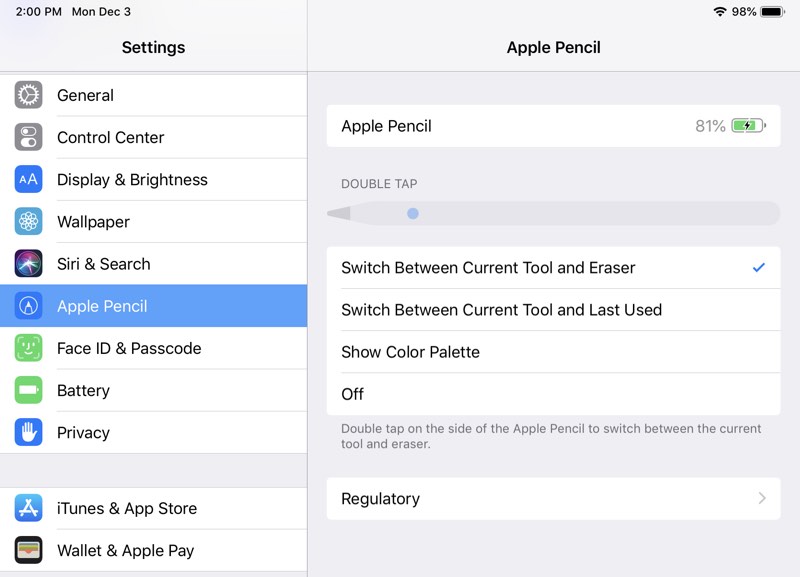This screenshot has height=577, width=800.
Task: Open Siri & Search via its icon
Action: pos(29,264)
